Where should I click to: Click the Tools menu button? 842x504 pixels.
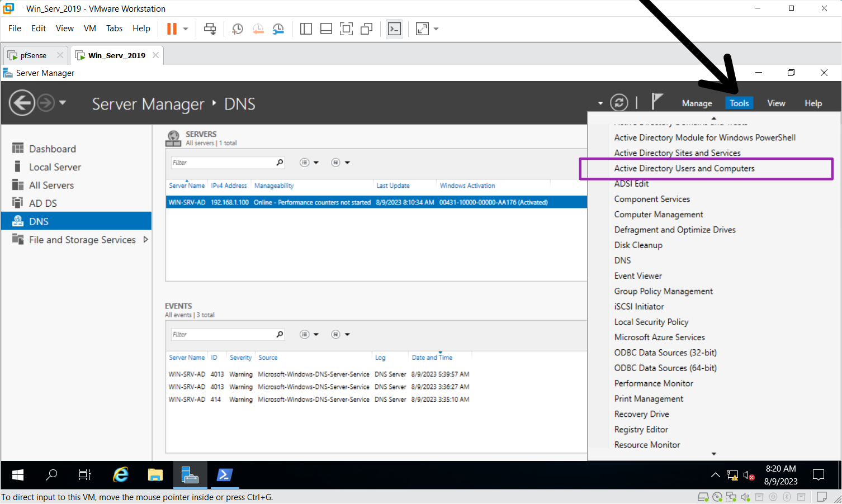[739, 103]
